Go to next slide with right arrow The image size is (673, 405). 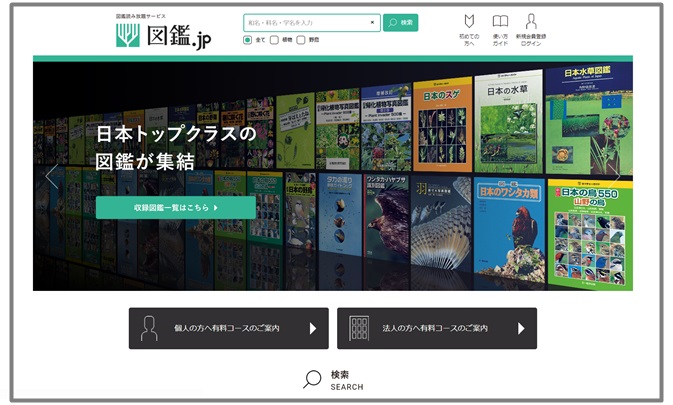click(x=616, y=176)
